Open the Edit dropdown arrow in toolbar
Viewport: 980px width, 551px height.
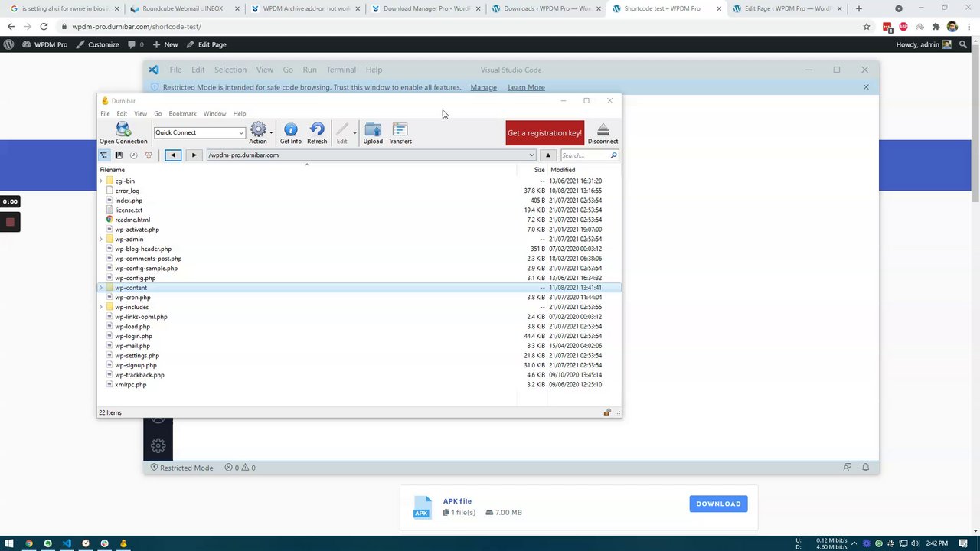pos(354,132)
